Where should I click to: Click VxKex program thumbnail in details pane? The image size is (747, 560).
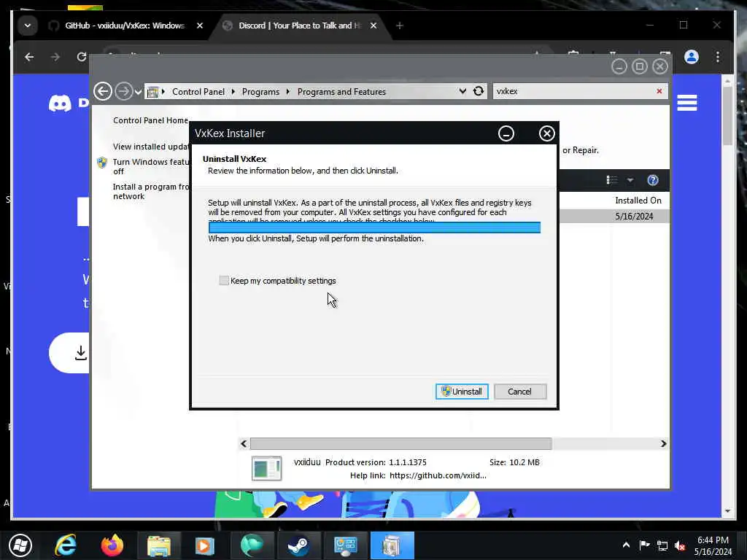point(267,469)
